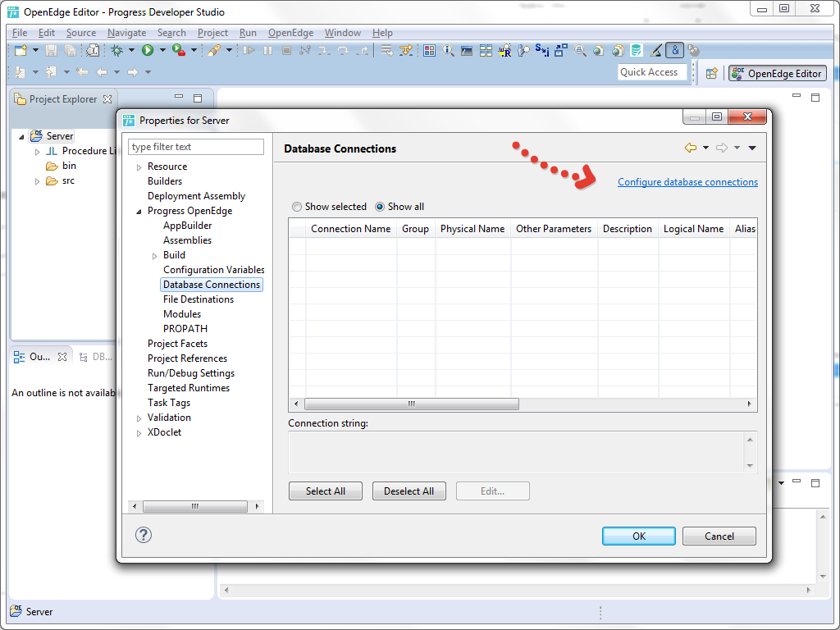Maximize the Project Explorer panel
This screenshot has height=630, width=840.
(198, 98)
